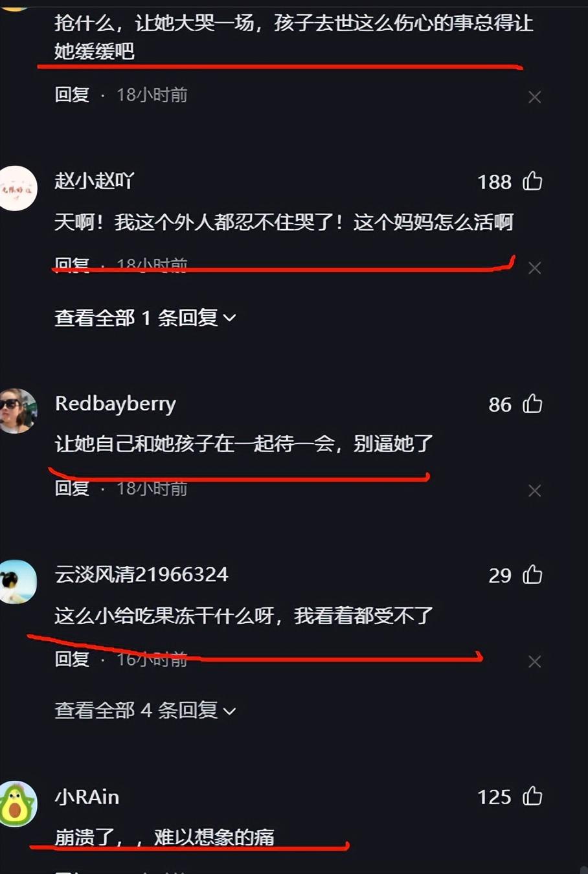Expand 查看全部 4 条回复 replies
This screenshot has width=588, height=874.
click(145, 710)
